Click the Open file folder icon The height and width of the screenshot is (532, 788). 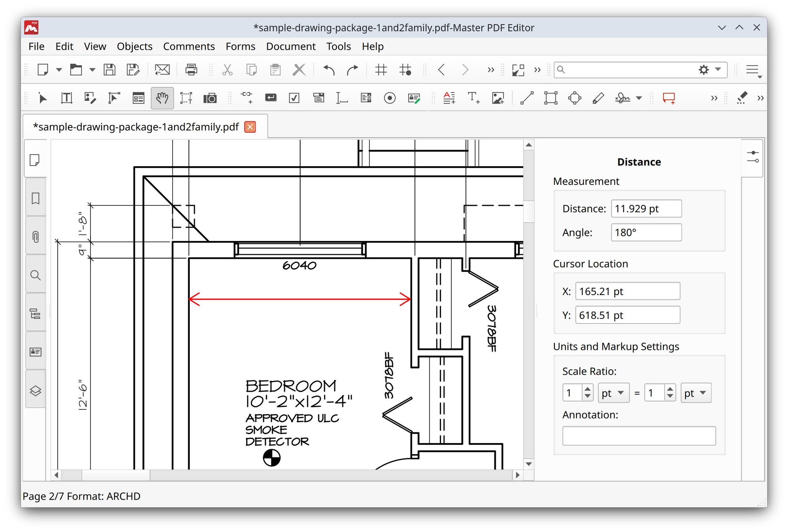tap(76, 70)
